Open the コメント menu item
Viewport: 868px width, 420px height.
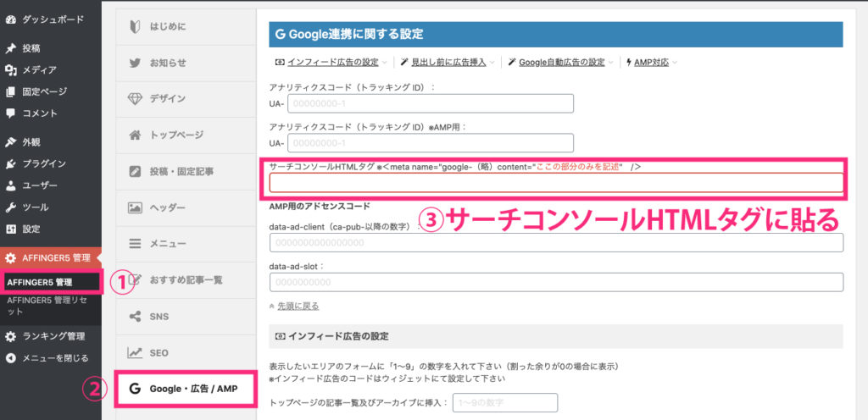point(39,113)
